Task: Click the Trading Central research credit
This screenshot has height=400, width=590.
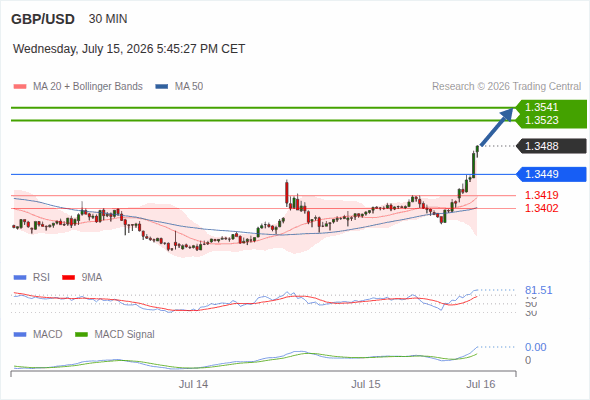Action: [506, 87]
